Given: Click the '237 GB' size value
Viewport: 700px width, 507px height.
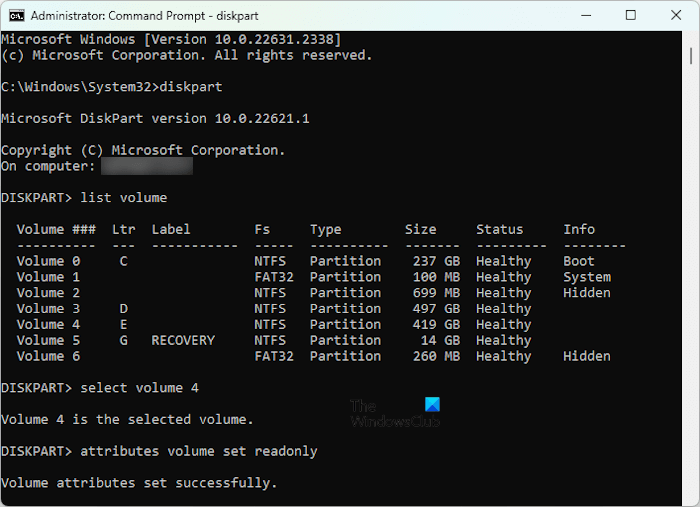Looking at the screenshot, I should click(436, 261).
